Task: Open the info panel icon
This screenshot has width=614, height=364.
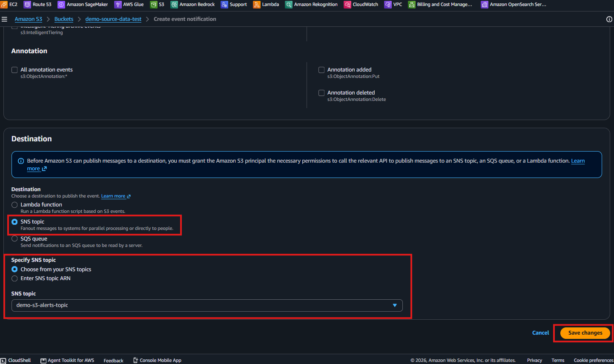Action: (609, 19)
